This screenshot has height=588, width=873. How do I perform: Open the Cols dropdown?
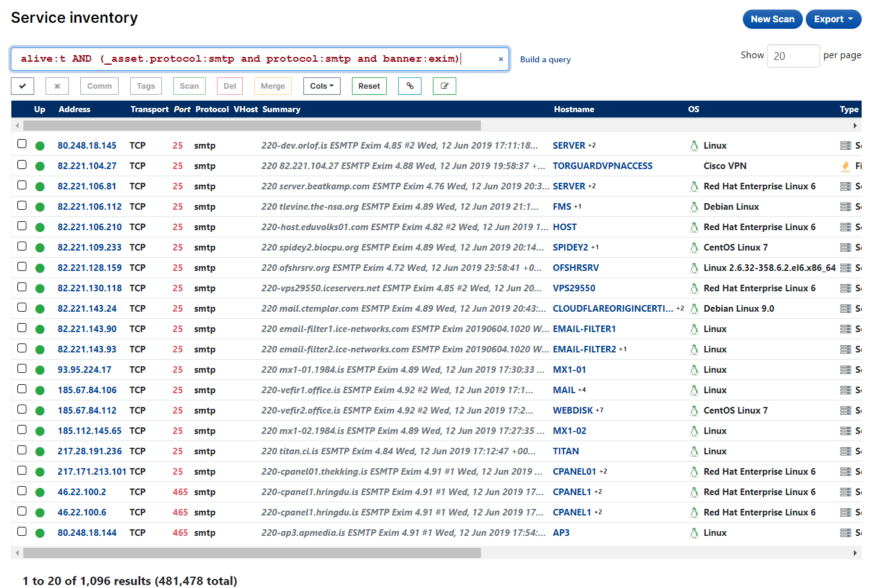point(321,86)
